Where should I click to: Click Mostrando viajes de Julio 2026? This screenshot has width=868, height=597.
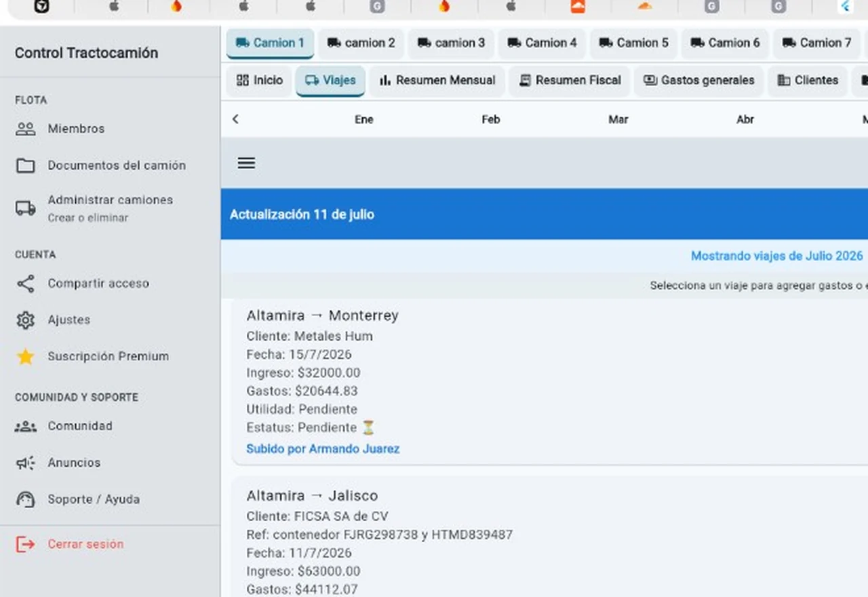pyautogui.click(x=776, y=256)
